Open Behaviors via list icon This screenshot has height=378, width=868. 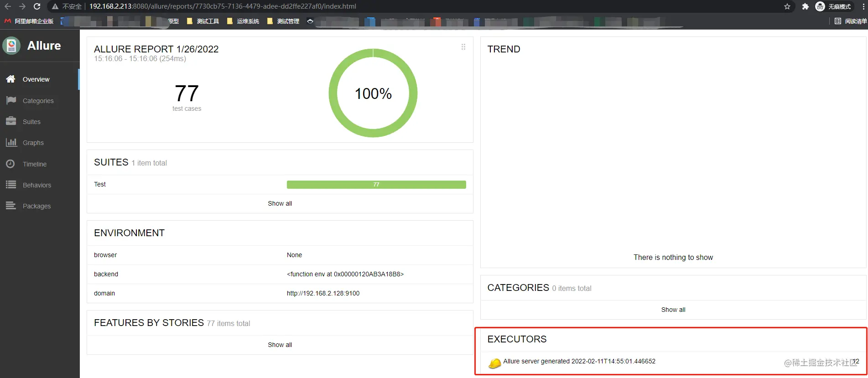[x=11, y=185]
